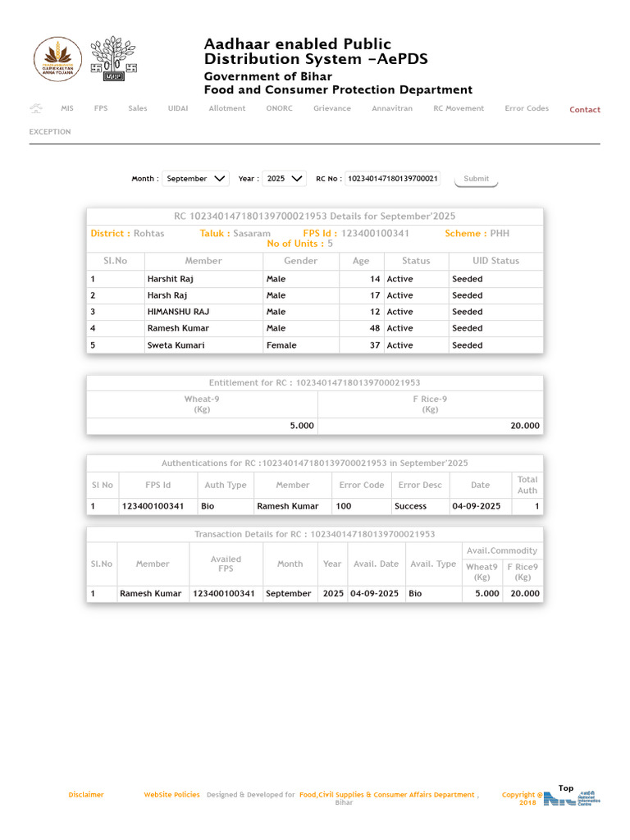This screenshot has width=630, height=840.
Task: Open the Sales menu
Action: 138,108
